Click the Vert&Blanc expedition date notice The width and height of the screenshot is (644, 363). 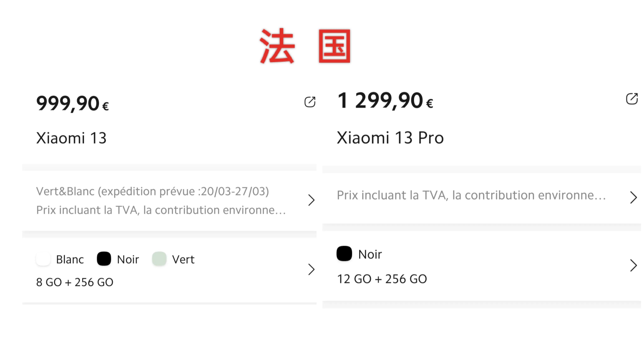153,191
